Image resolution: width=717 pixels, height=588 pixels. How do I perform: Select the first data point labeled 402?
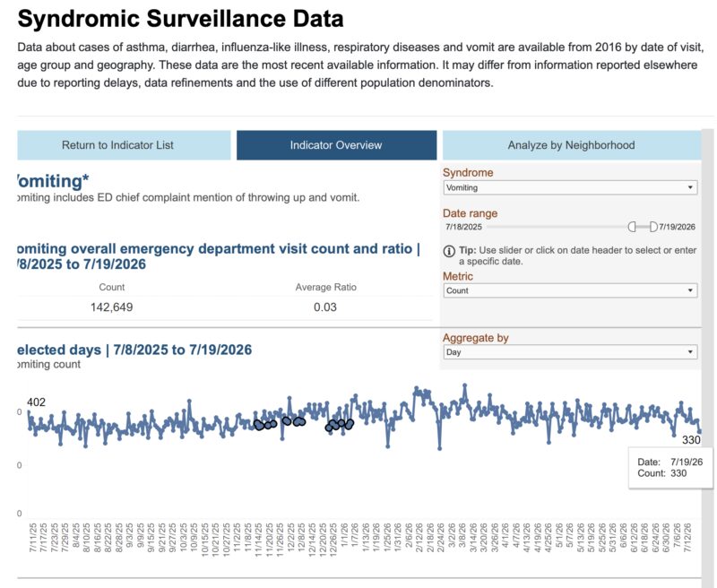tap(29, 412)
